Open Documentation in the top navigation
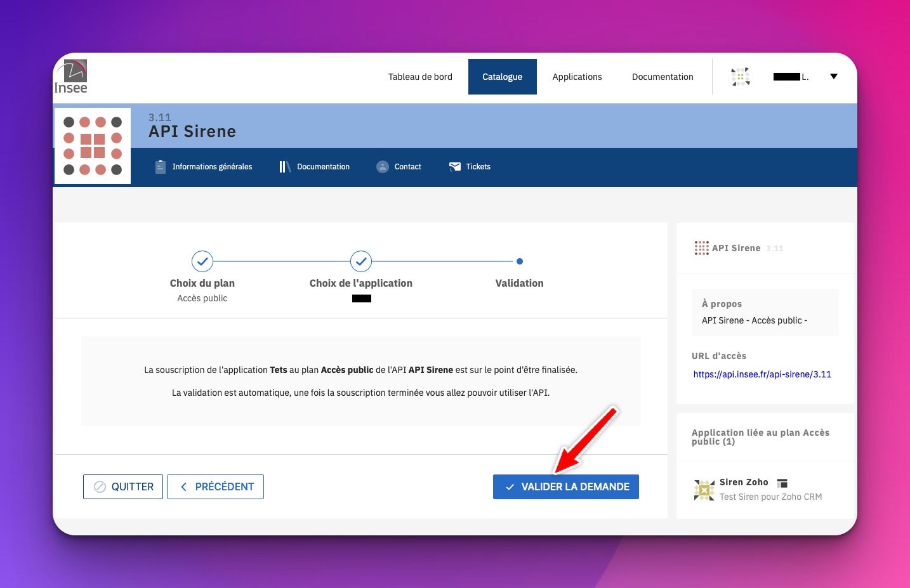 point(663,77)
